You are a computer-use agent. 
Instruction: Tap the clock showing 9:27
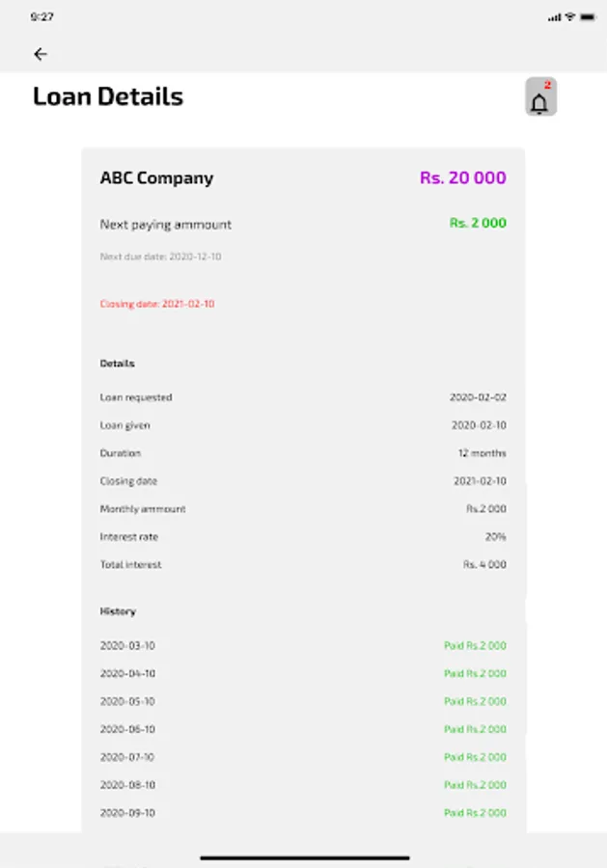[44, 14]
